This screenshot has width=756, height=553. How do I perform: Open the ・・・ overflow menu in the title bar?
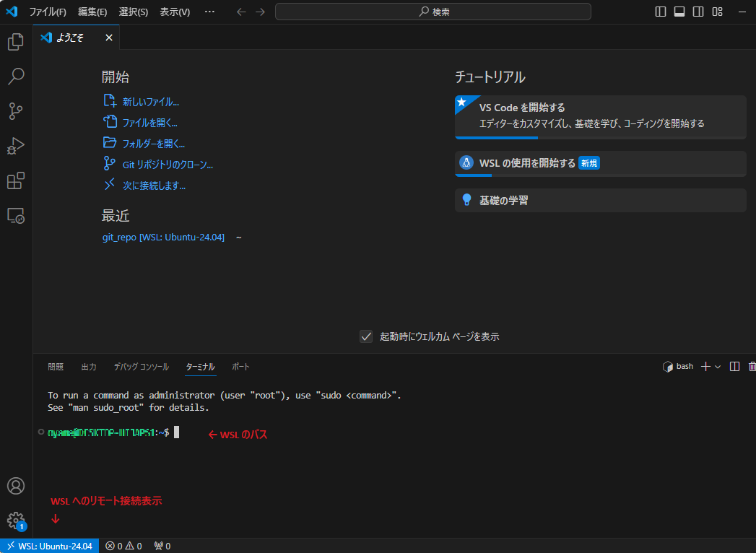coord(209,12)
